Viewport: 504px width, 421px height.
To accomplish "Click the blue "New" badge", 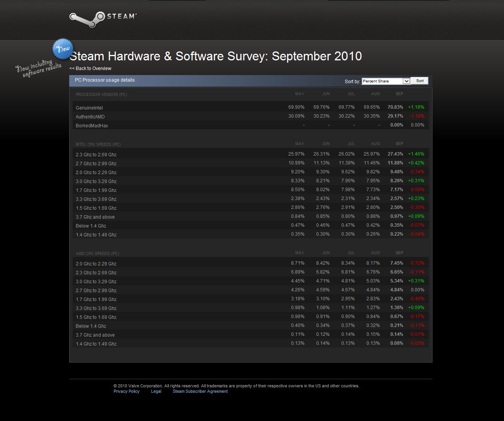I will (63, 49).
